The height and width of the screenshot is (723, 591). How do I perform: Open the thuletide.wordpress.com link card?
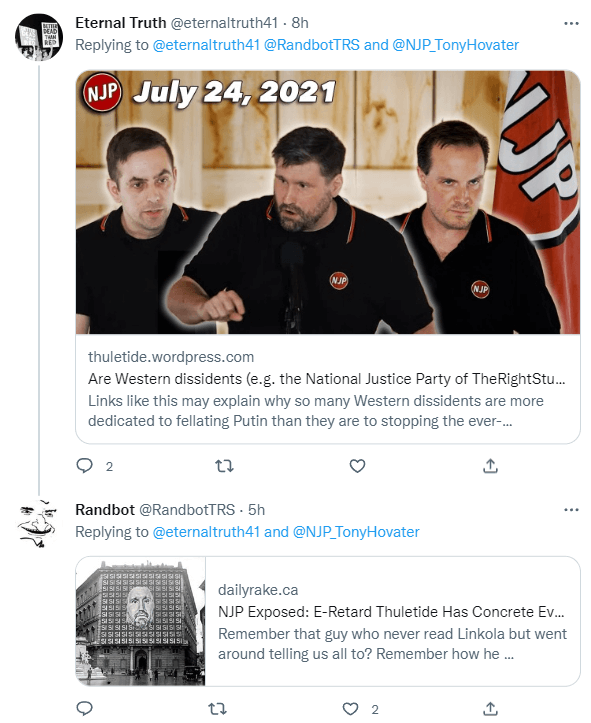(x=328, y=389)
